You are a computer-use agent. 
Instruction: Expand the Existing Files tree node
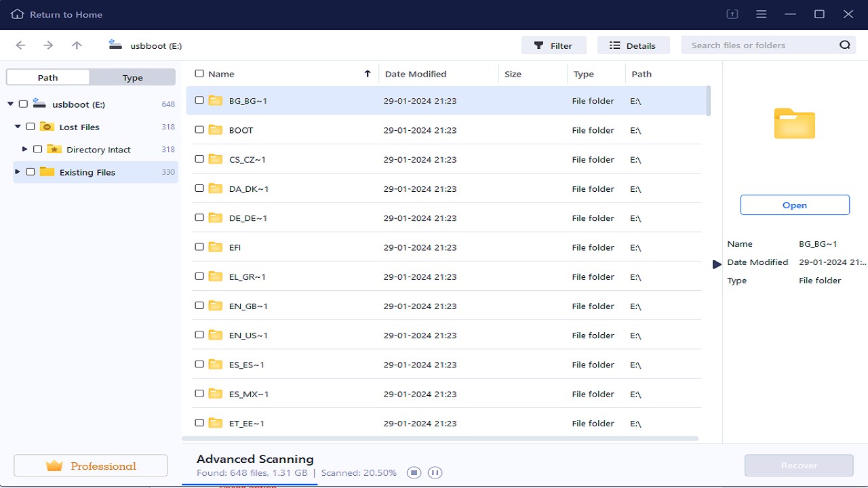[18, 171]
